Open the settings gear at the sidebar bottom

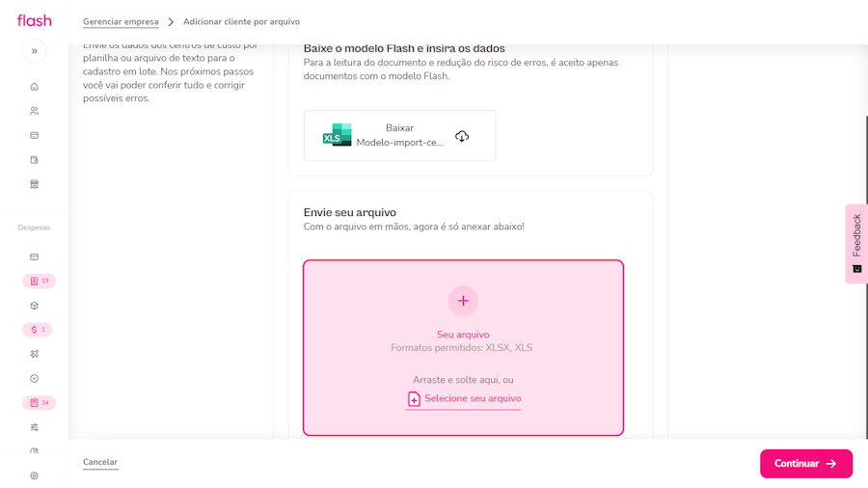click(x=34, y=475)
